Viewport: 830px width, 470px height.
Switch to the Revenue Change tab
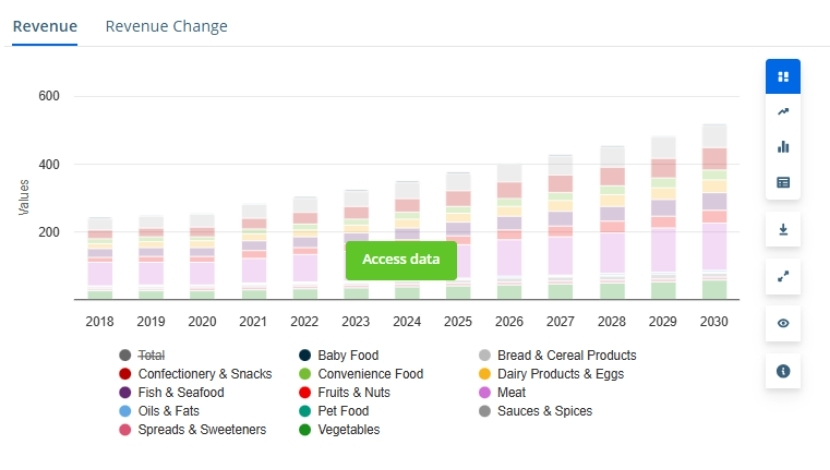click(166, 27)
